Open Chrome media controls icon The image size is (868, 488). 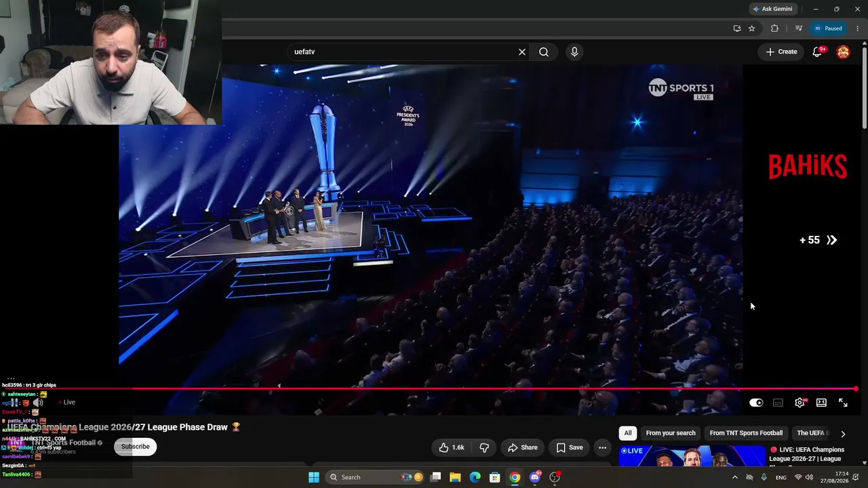coord(799,28)
